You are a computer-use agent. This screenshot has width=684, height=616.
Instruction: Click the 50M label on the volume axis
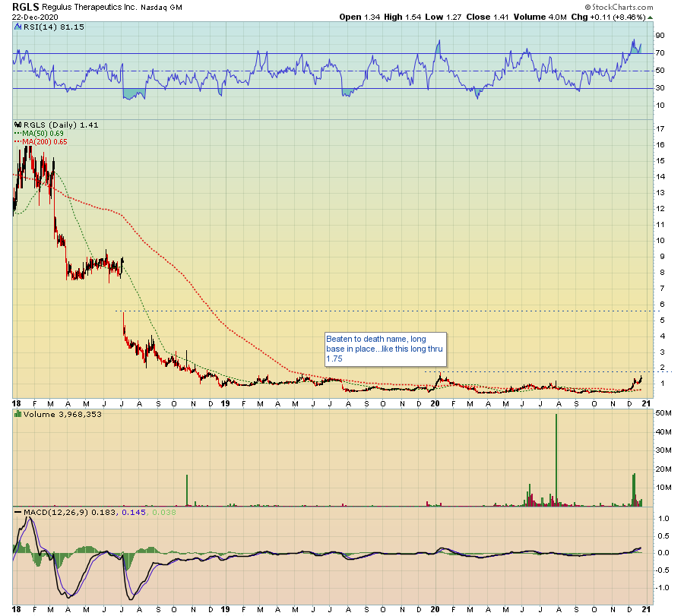tap(663, 413)
